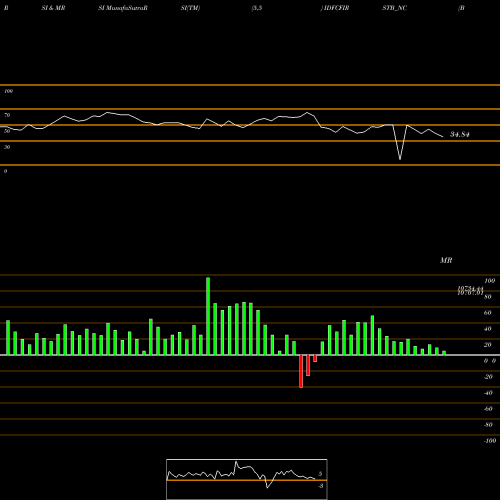The width and height of the screenshot is (500, 500).
Task: Click the header parameter text (5,5
Action: pyautogui.click(x=257, y=8)
